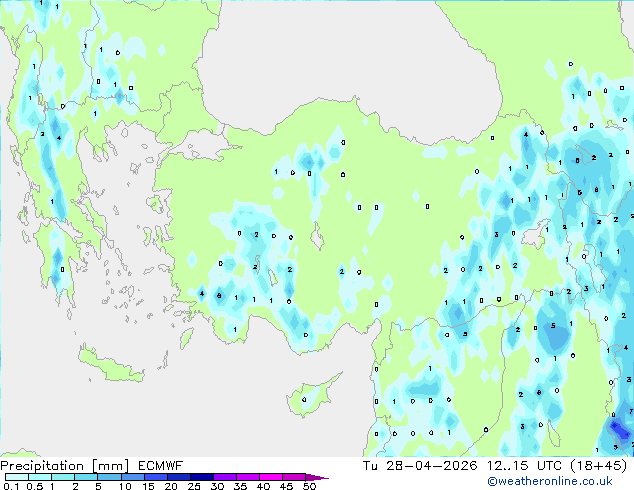
Task: Select the legend color between 20 and 25
Action: tap(179, 477)
